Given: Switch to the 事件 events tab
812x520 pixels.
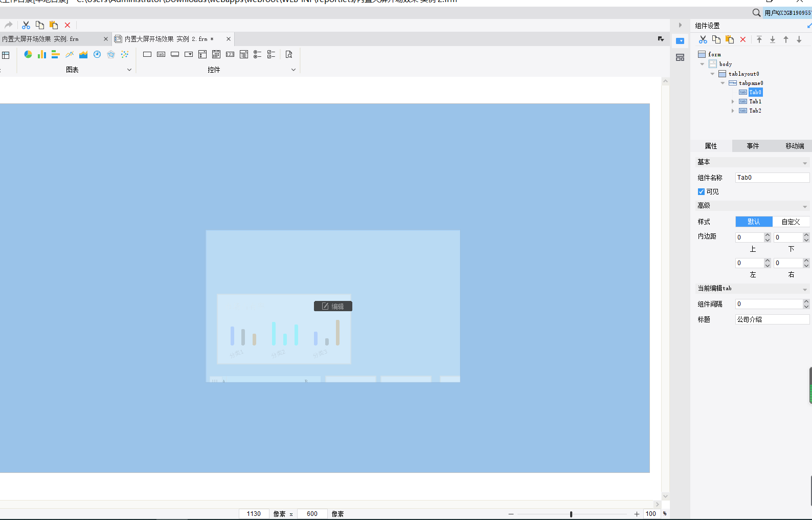Looking at the screenshot, I should point(753,146).
